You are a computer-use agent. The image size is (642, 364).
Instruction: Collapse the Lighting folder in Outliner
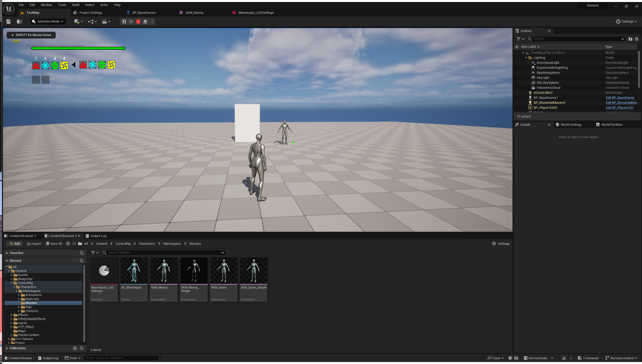pyautogui.click(x=526, y=58)
